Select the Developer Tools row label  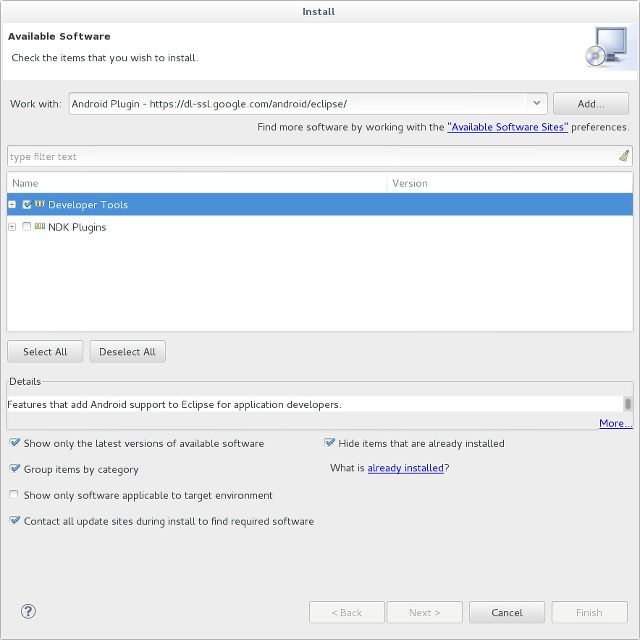pos(88,204)
